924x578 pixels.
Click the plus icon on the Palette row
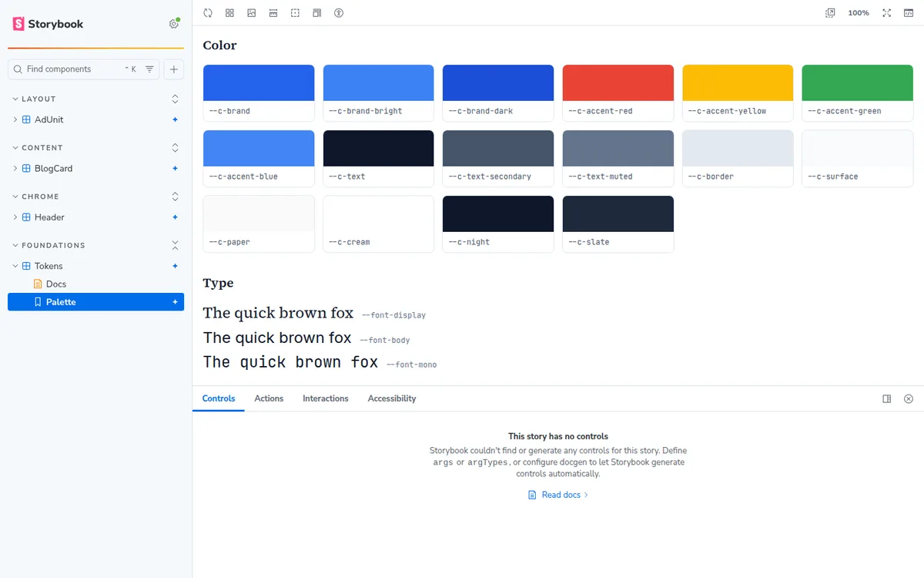[x=176, y=302]
